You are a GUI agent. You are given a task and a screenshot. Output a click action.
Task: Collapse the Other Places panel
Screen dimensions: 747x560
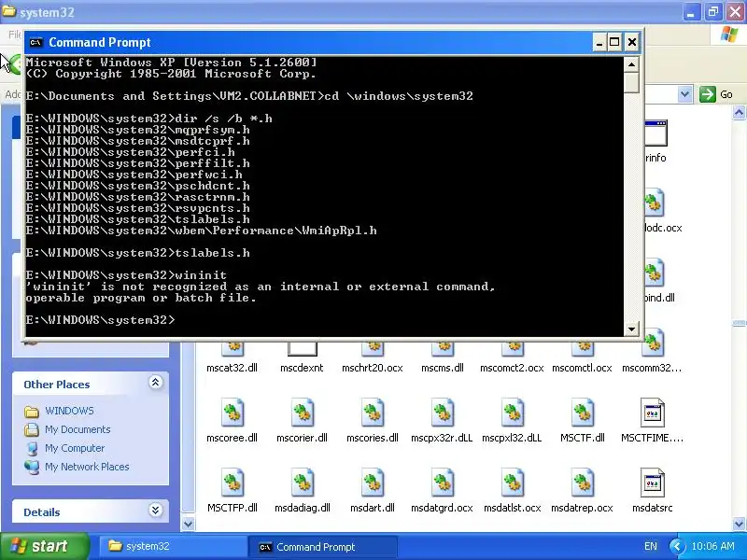155,383
